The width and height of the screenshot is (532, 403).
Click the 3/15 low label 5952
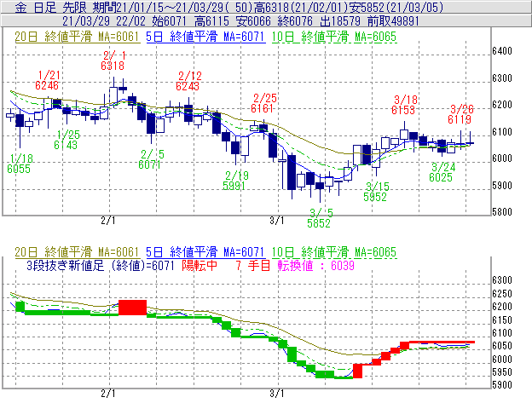pyautogui.click(x=375, y=197)
